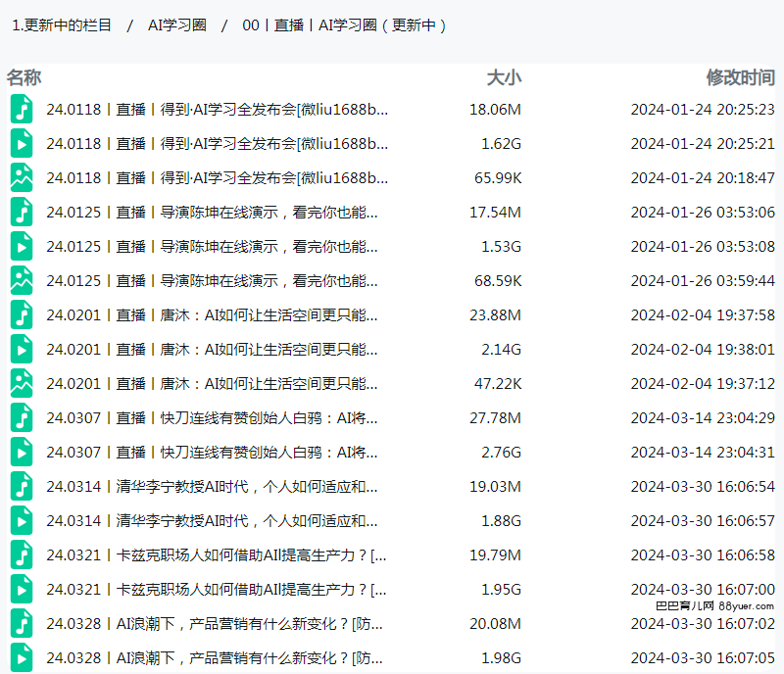Viewport: 784px width, 674px height.
Task: Choose the audio icon of the 20.08M 24.0328 file
Action: pos(22,623)
